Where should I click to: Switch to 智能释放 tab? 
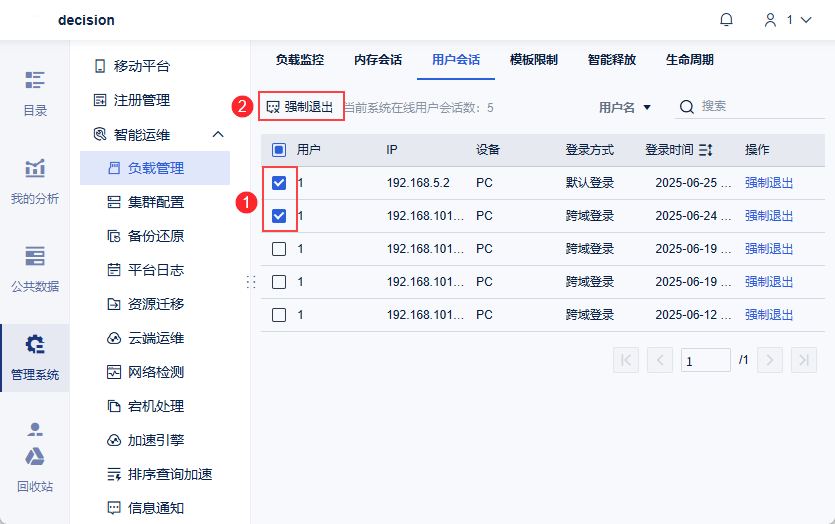point(611,60)
